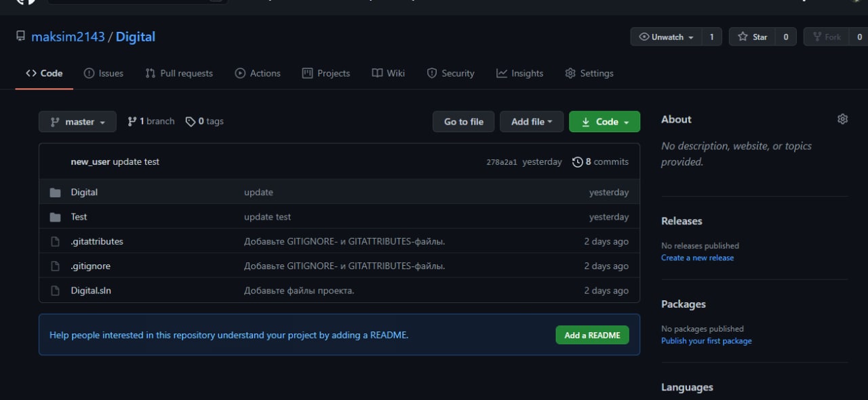Open commit message update test in Test row
Viewport: 868px width, 400px height.
pyautogui.click(x=267, y=217)
